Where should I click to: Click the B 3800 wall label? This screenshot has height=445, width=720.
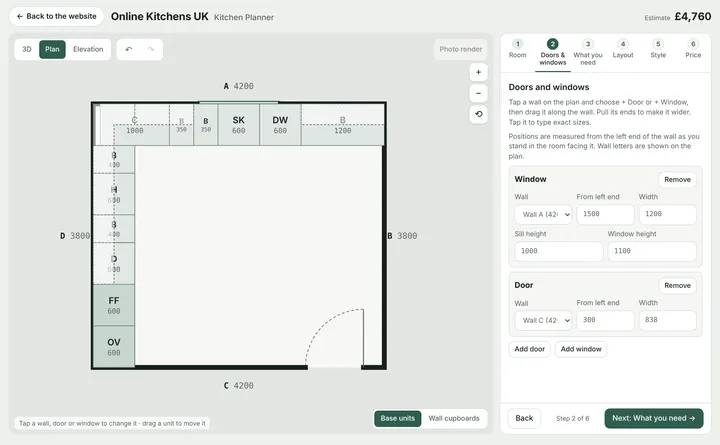tap(402, 236)
